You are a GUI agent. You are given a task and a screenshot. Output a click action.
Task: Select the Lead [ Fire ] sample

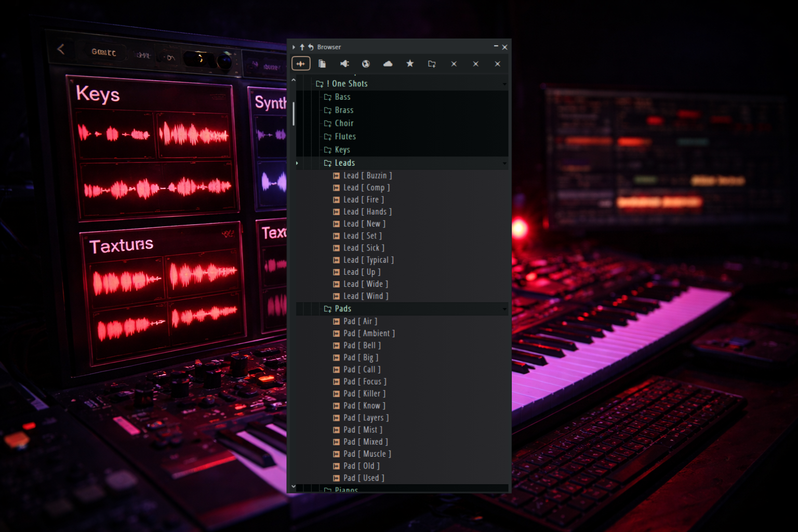pos(363,199)
